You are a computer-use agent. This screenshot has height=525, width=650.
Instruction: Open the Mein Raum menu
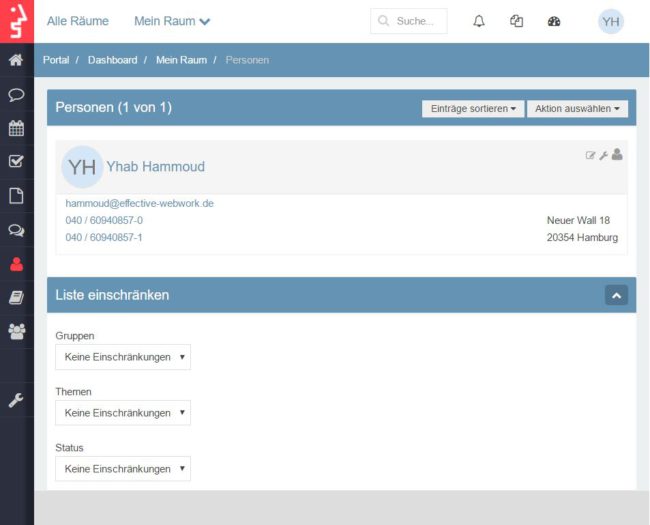click(x=172, y=21)
